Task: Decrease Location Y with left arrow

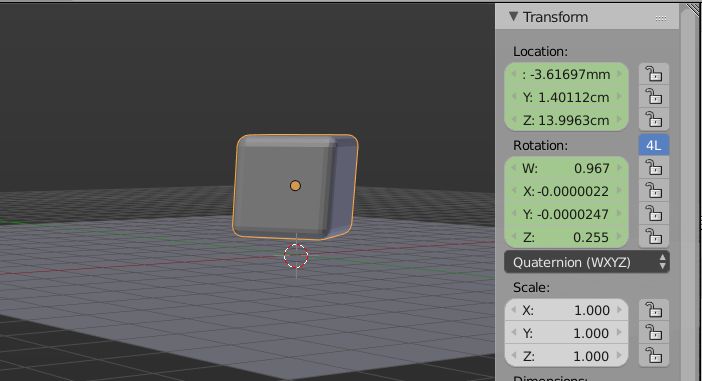Action: (514, 96)
